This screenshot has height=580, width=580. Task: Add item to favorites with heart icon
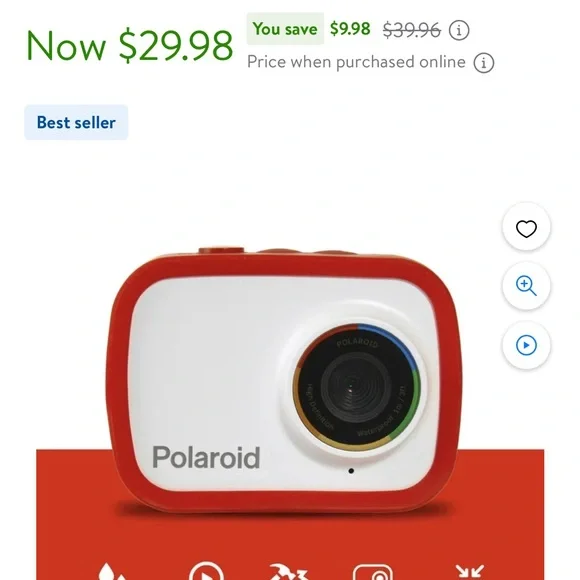tap(526, 227)
